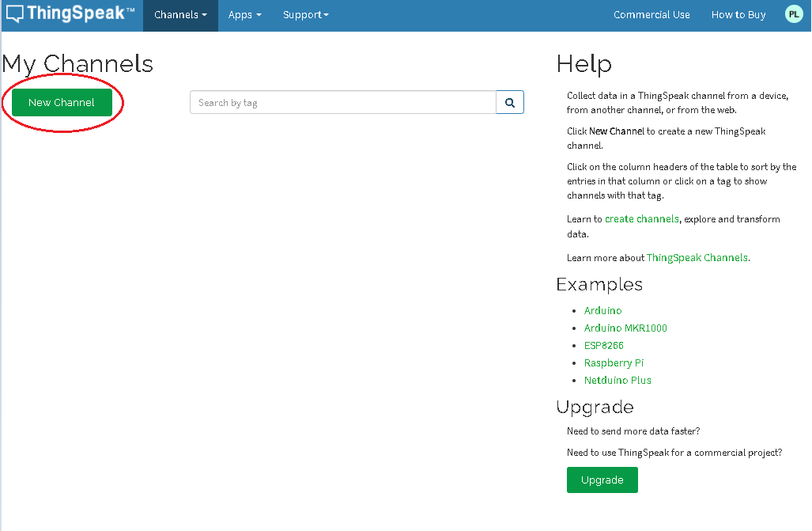This screenshot has height=531, width=812.
Task: Open the ThingSpeak Channels help link
Action: (697, 257)
